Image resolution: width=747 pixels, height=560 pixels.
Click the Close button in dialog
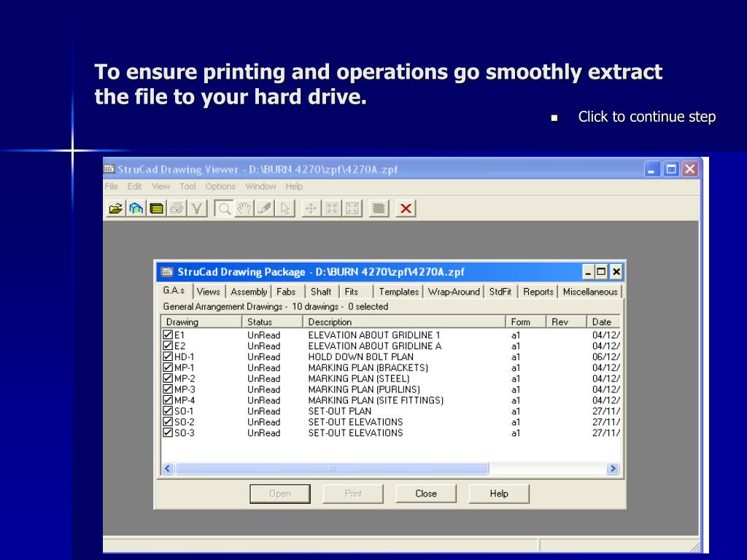426,494
